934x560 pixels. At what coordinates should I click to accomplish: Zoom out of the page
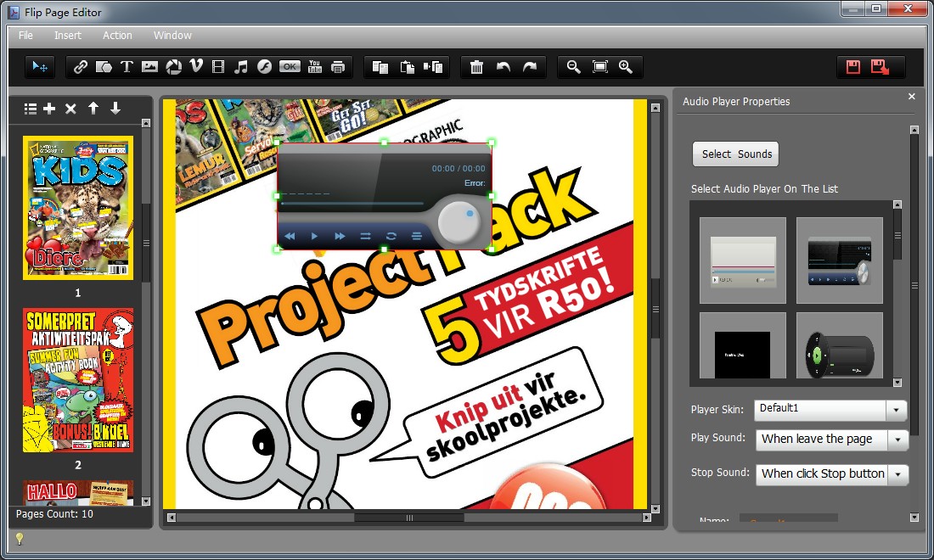[x=573, y=67]
